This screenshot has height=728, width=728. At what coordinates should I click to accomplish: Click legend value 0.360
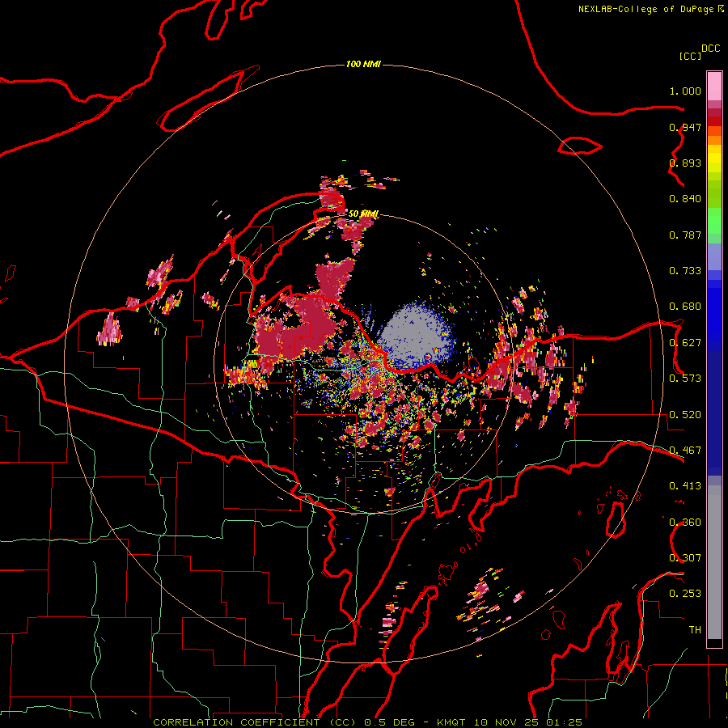[685, 523]
